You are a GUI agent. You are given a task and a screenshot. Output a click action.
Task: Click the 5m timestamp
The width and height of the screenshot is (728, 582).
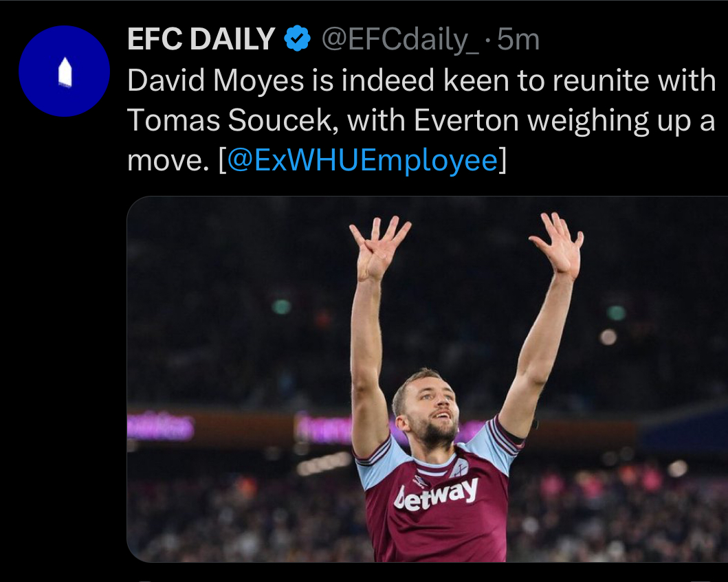click(518, 40)
